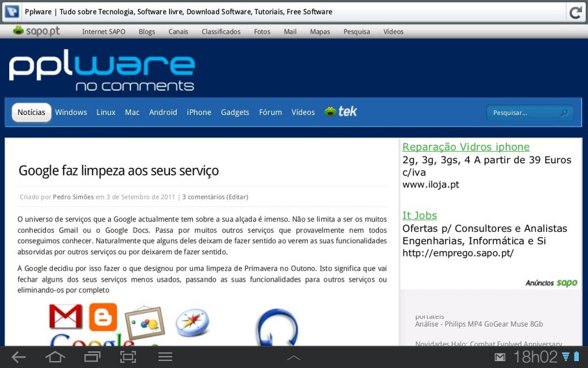Open the Mail link in the SAPO bar
The image size is (588, 368).
click(290, 32)
